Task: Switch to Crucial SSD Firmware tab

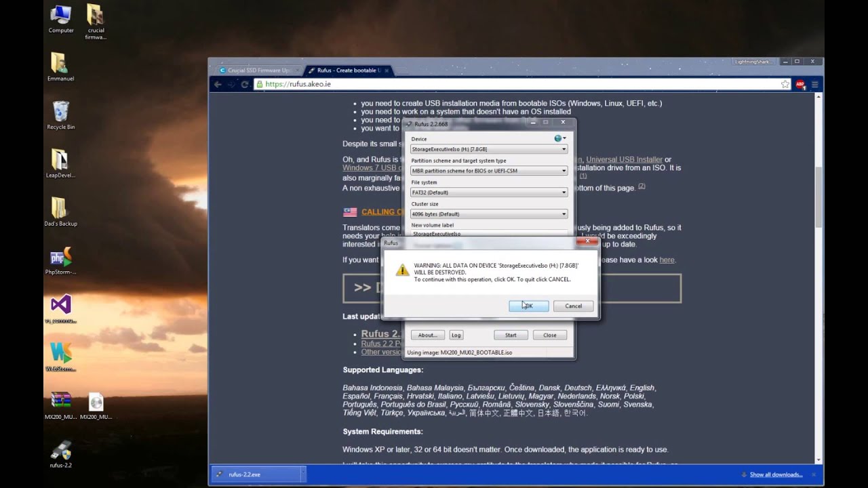Action: tap(257, 70)
